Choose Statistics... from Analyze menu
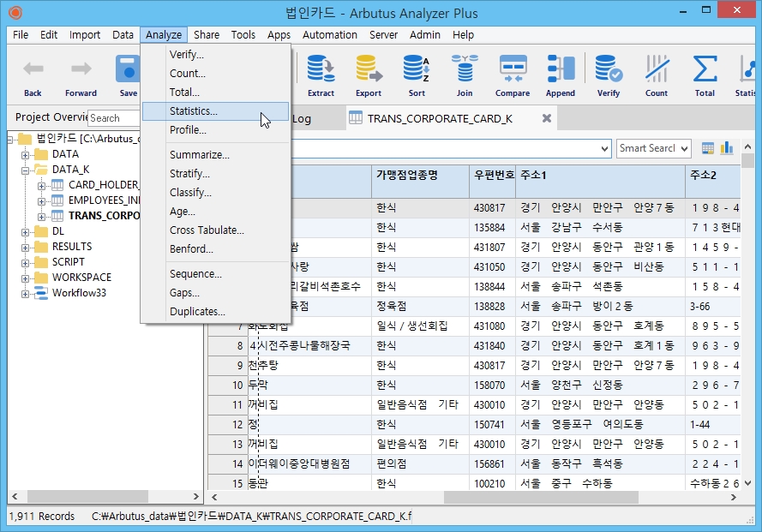The height and width of the screenshot is (532, 762). click(x=215, y=111)
